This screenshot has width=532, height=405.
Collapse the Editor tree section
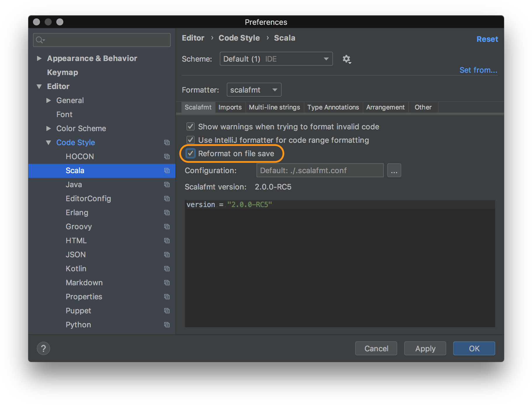39,86
